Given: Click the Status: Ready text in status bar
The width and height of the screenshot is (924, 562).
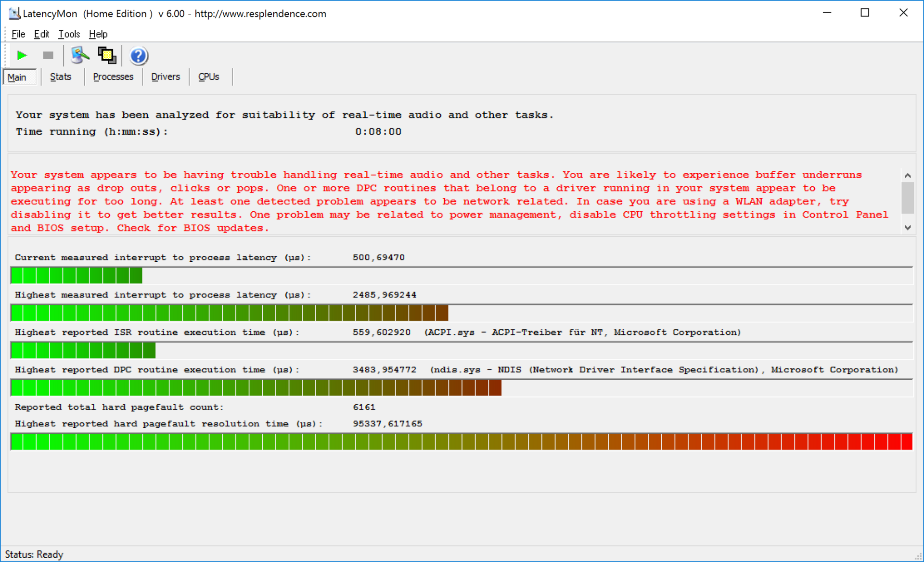Looking at the screenshot, I should tap(34, 554).
